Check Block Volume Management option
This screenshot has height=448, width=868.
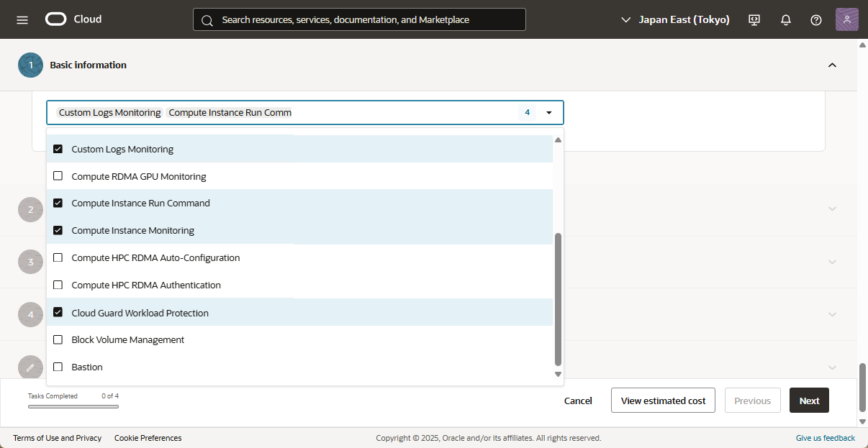point(58,339)
